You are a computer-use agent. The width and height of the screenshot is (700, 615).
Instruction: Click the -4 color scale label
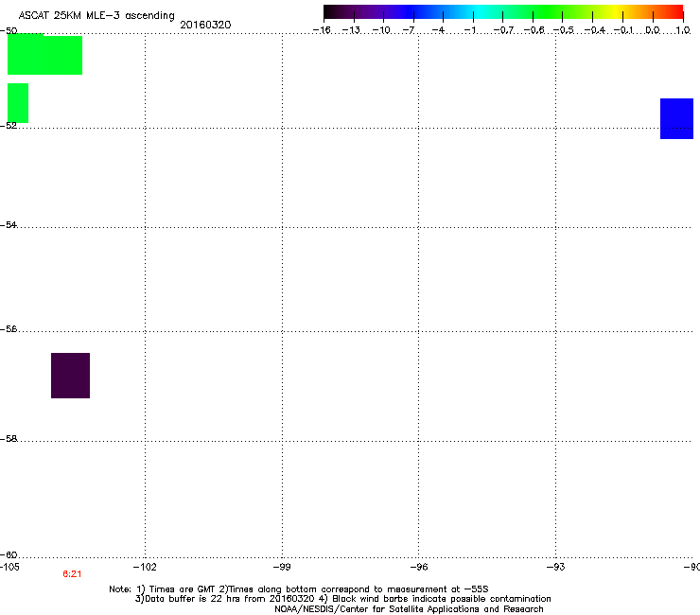(x=438, y=30)
